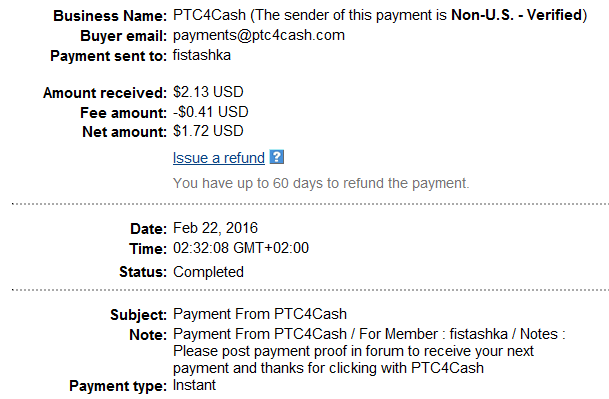Click the Issue a refund link
Screen dimensions: 609x399
pyautogui.click(x=219, y=158)
